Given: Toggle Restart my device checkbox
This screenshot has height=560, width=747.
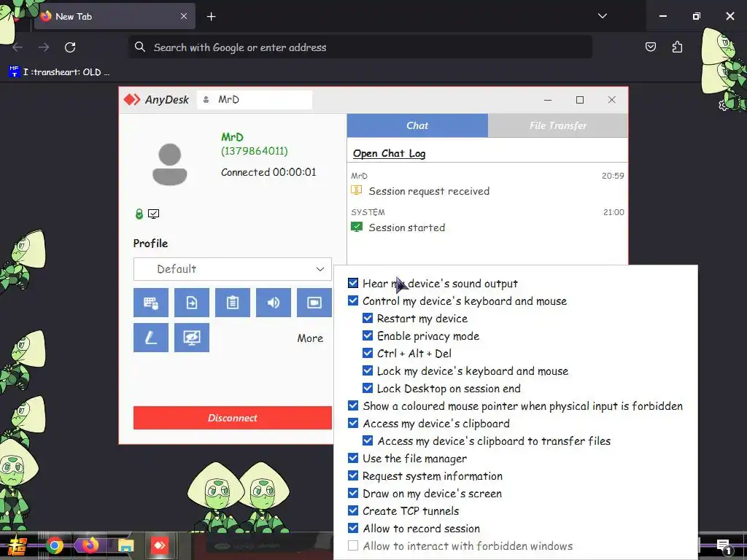Looking at the screenshot, I should point(368,318).
